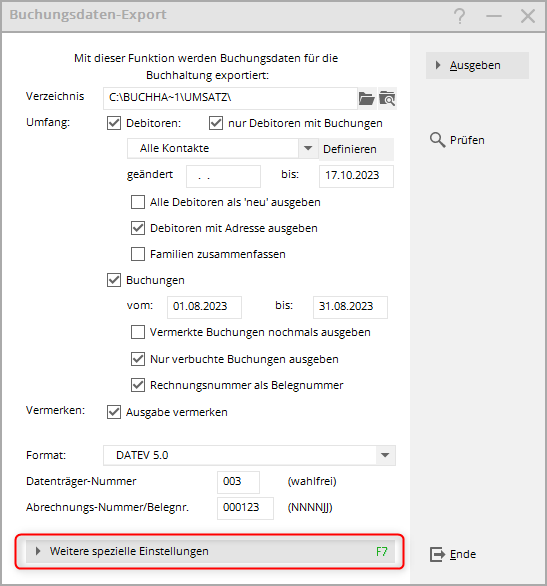Click the Prüfen magnifier icon

(x=437, y=140)
